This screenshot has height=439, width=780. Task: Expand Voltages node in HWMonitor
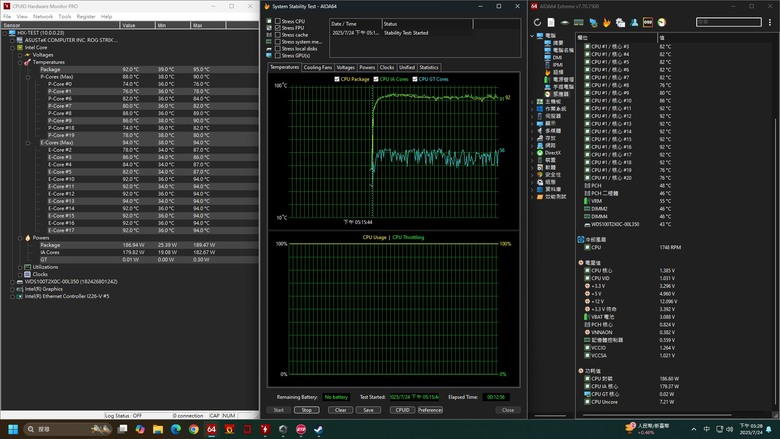click(20, 55)
